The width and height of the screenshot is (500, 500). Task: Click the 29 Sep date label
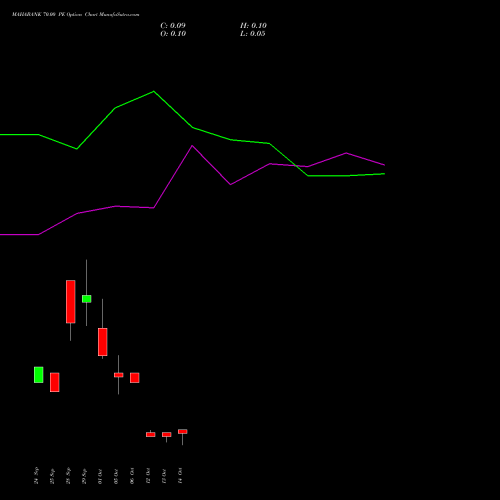(84, 476)
